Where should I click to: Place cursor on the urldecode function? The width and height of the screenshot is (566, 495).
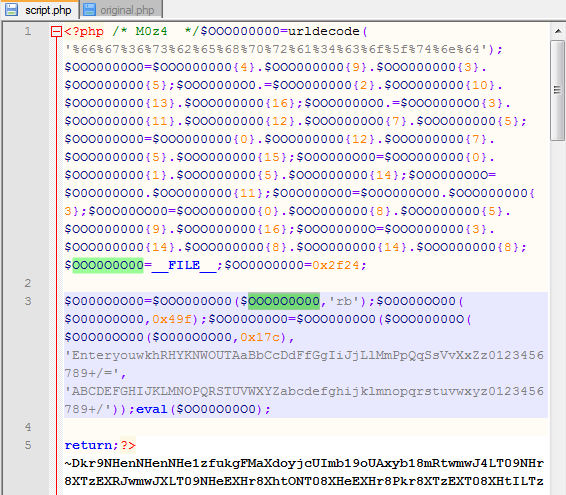[x=324, y=31]
